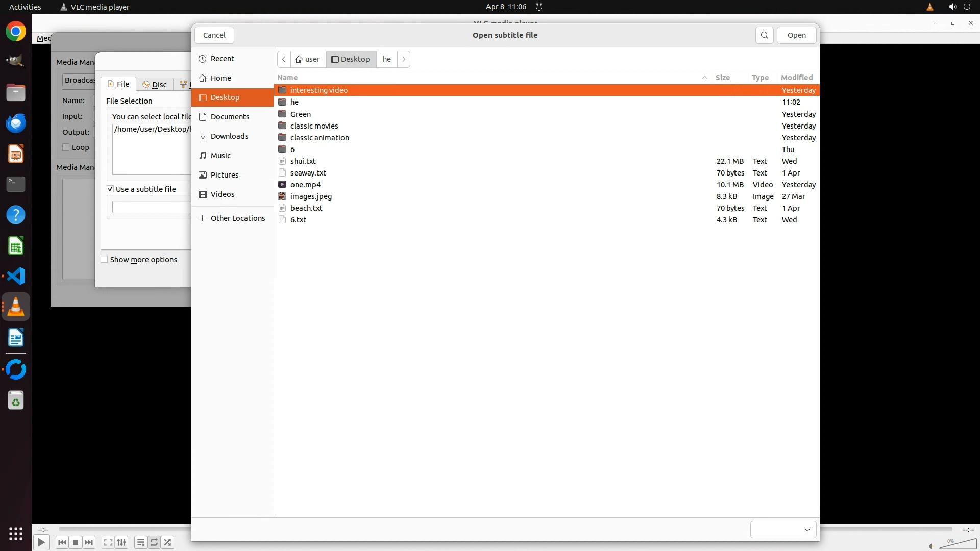Enable Show more options checkbox
The width and height of the screenshot is (980, 551).
tap(105, 260)
